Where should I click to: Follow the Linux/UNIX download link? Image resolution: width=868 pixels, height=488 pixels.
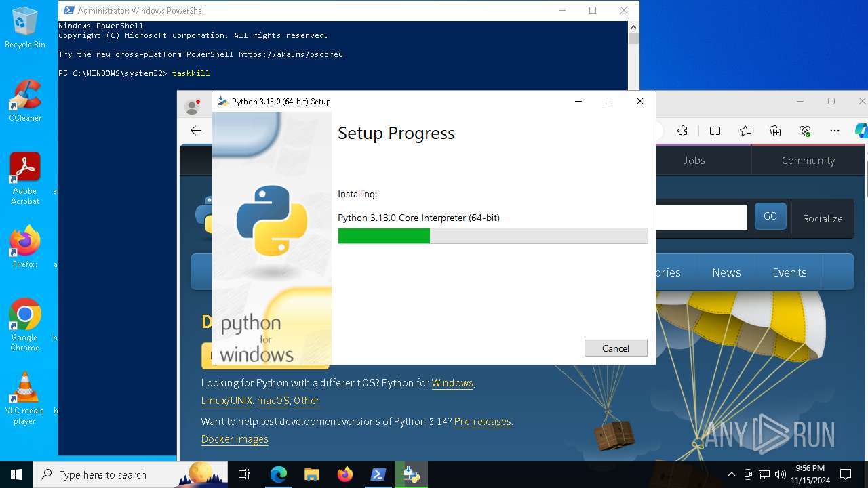tap(227, 401)
